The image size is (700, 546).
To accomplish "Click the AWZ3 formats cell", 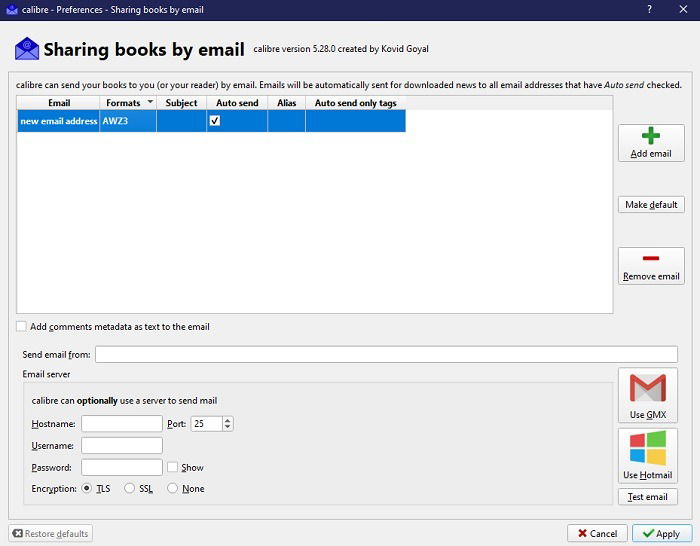I will pyautogui.click(x=128, y=121).
